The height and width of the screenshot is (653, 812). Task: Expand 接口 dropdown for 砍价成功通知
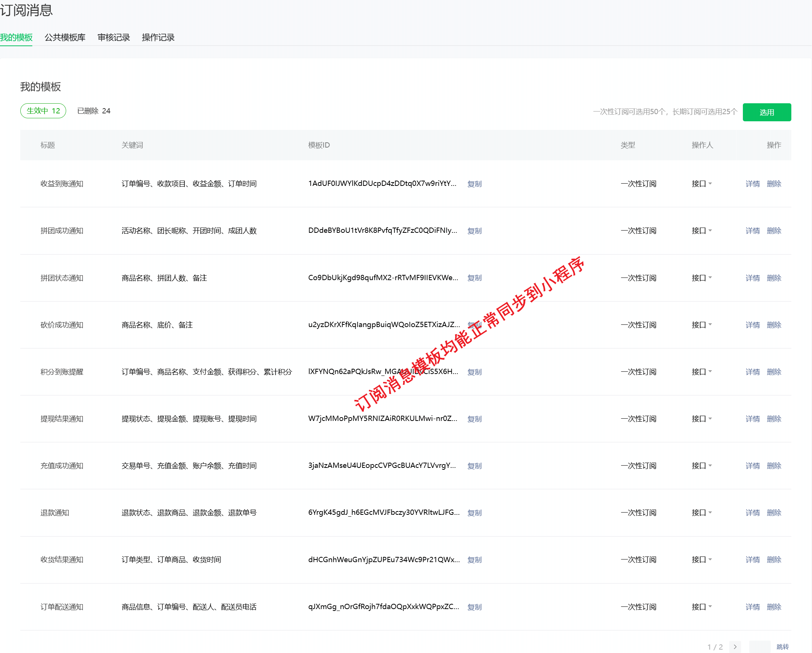702,325
